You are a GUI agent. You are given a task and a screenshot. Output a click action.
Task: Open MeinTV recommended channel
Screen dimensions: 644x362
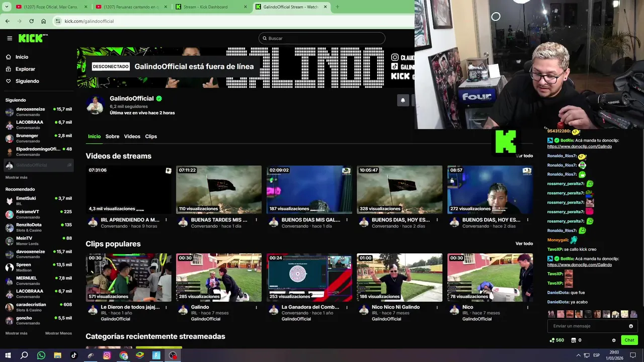[39, 241]
